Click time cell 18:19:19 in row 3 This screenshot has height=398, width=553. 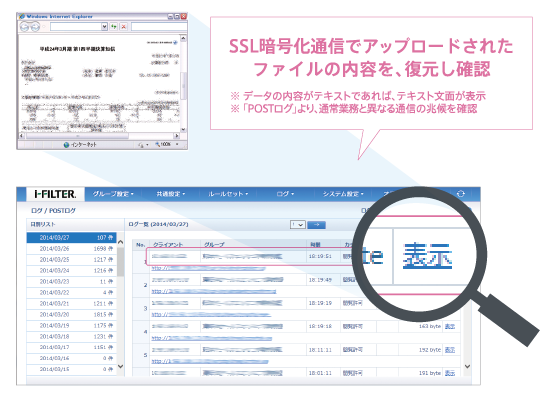[x=320, y=303]
